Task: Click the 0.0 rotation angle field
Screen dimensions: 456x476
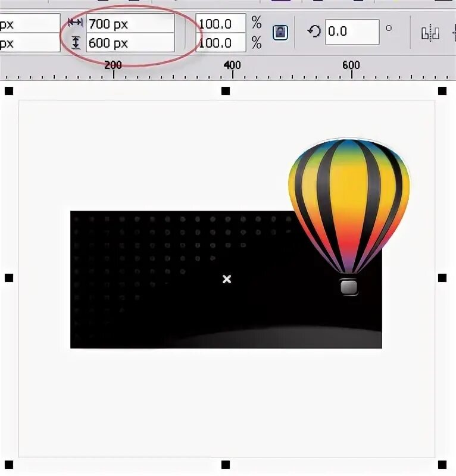Action: [x=352, y=32]
